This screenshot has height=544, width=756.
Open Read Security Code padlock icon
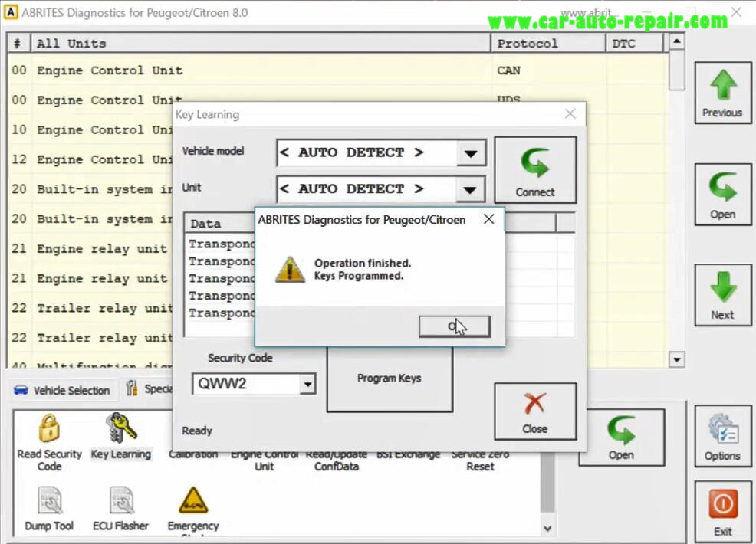coord(49,428)
